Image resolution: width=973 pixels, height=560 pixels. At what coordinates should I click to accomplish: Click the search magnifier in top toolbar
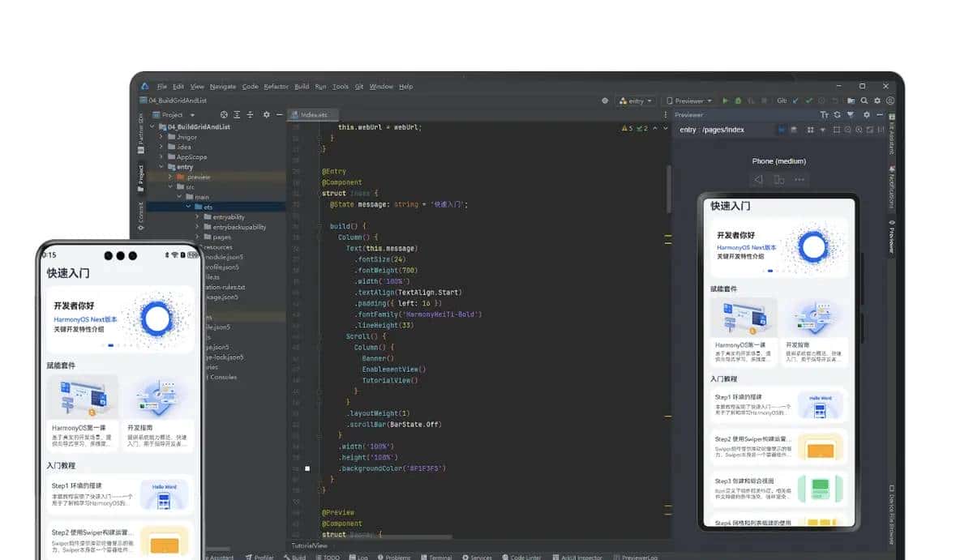coord(864,100)
